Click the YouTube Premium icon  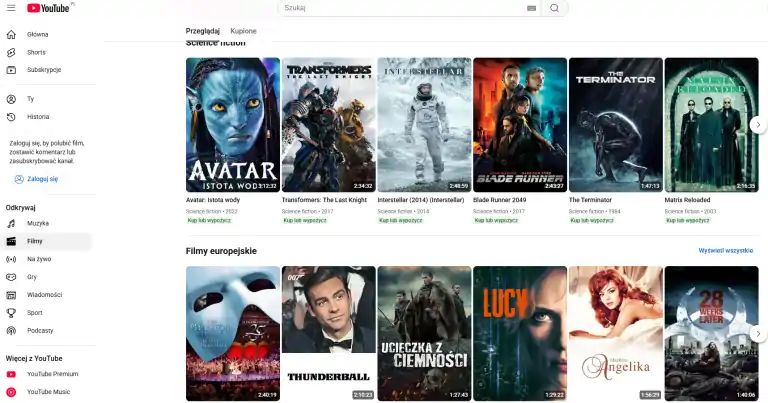pos(11,374)
